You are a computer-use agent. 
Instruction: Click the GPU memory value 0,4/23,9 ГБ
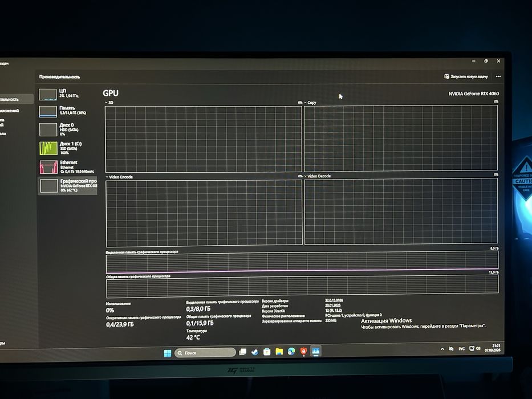pyautogui.click(x=120, y=324)
